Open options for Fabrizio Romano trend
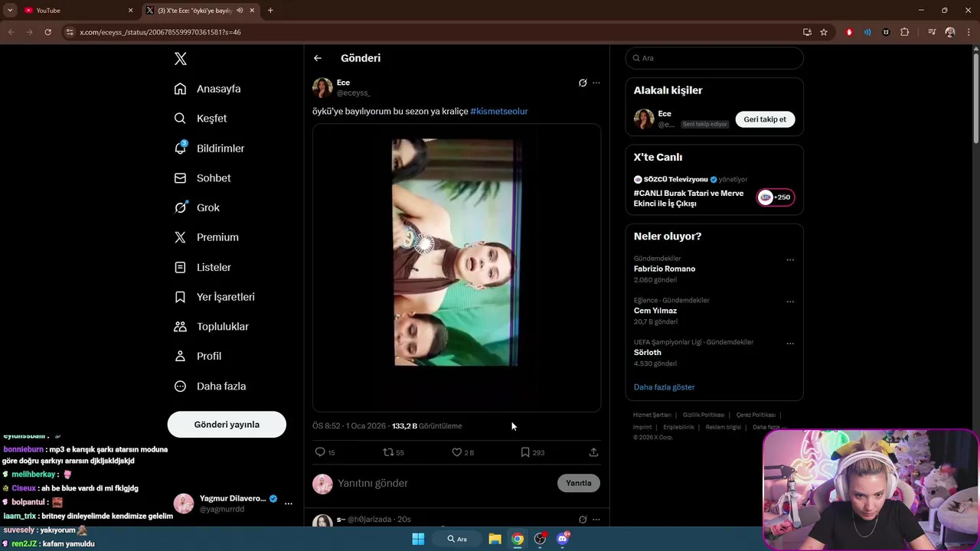This screenshot has height=551, width=980. (790, 260)
